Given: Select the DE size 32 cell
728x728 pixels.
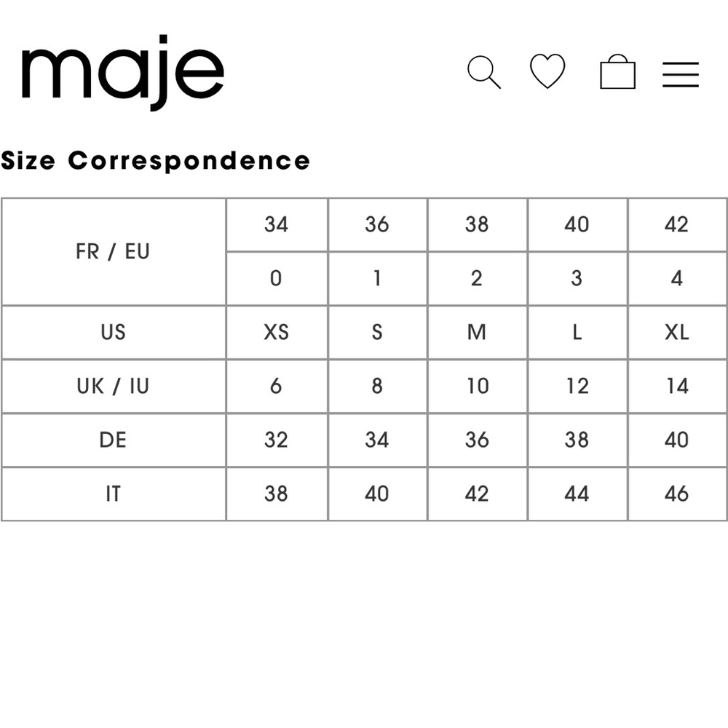Looking at the screenshot, I should point(276,440).
